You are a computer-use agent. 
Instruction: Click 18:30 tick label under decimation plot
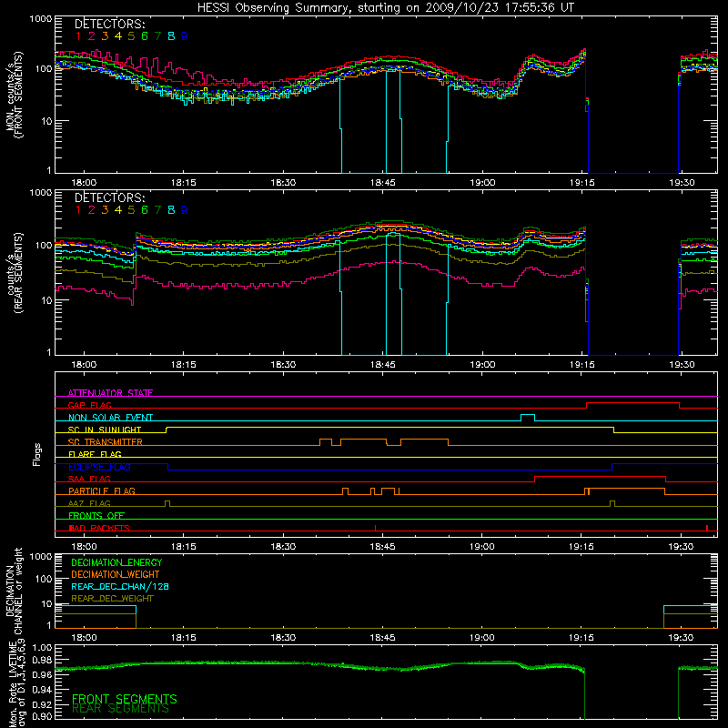(x=283, y=638)
